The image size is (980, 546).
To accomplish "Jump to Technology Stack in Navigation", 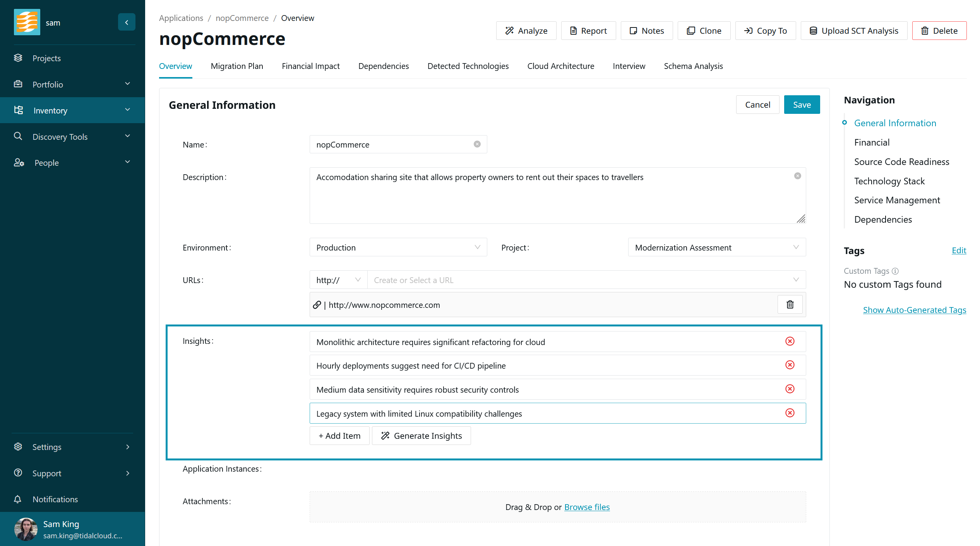I will point(889,181).
